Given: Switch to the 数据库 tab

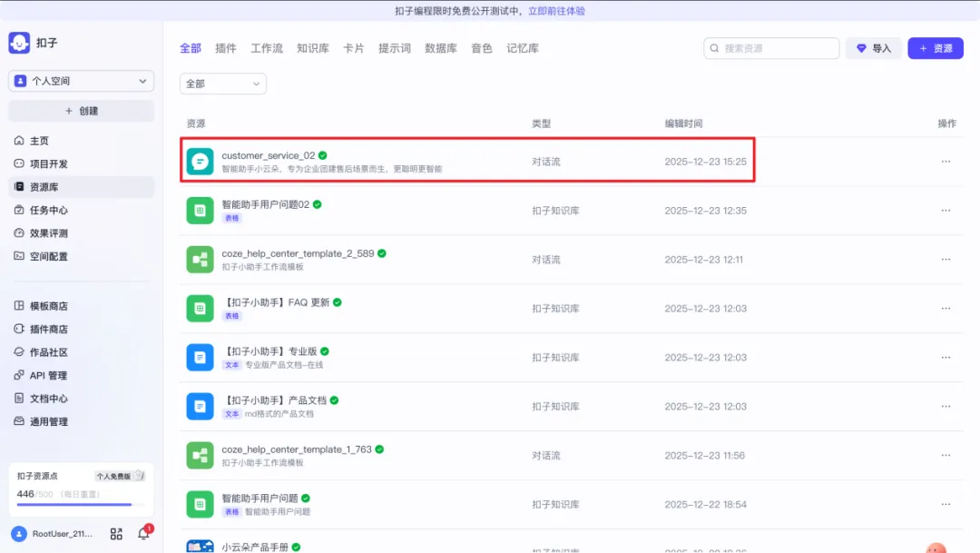Looking at the screenshot, I should (x=441, y=48).
